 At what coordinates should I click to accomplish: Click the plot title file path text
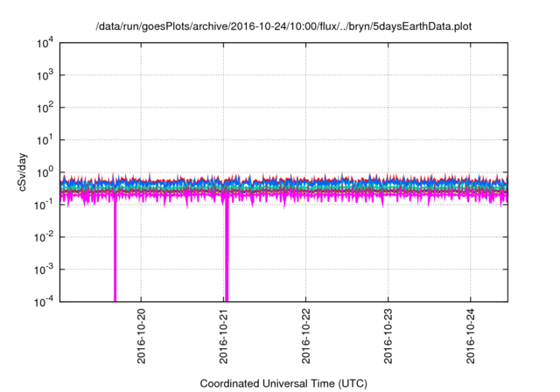283,26
